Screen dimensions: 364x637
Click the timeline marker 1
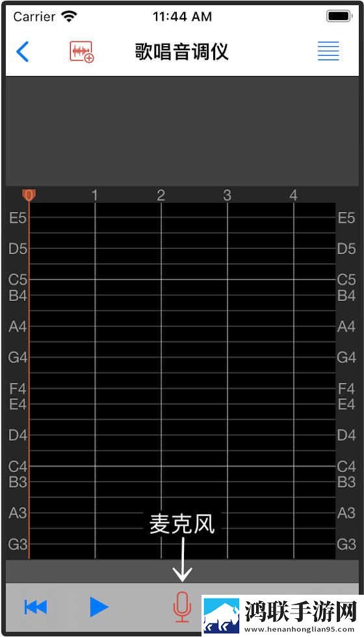click(x=95, y=196)
